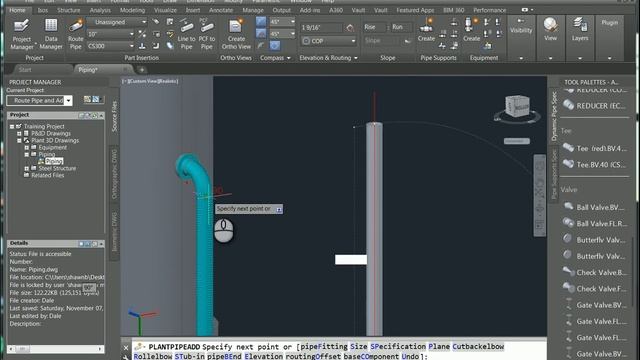
Task: Select Ball Valve FL R palette item
Action: point(595,223)
